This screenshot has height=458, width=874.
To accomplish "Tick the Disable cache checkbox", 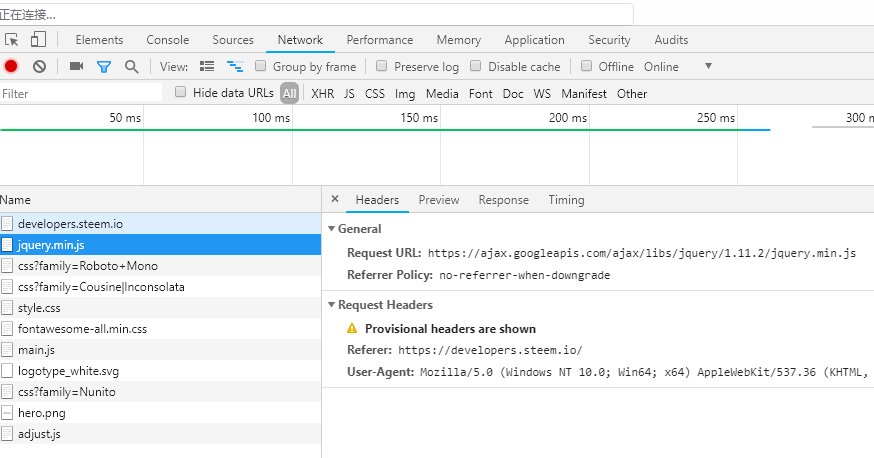I will coord(475,66).
